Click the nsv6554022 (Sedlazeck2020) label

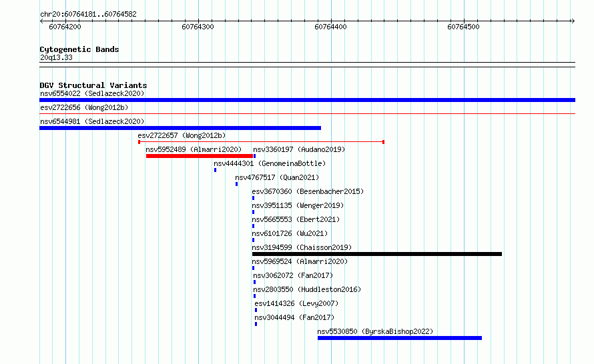click(92, 93)
